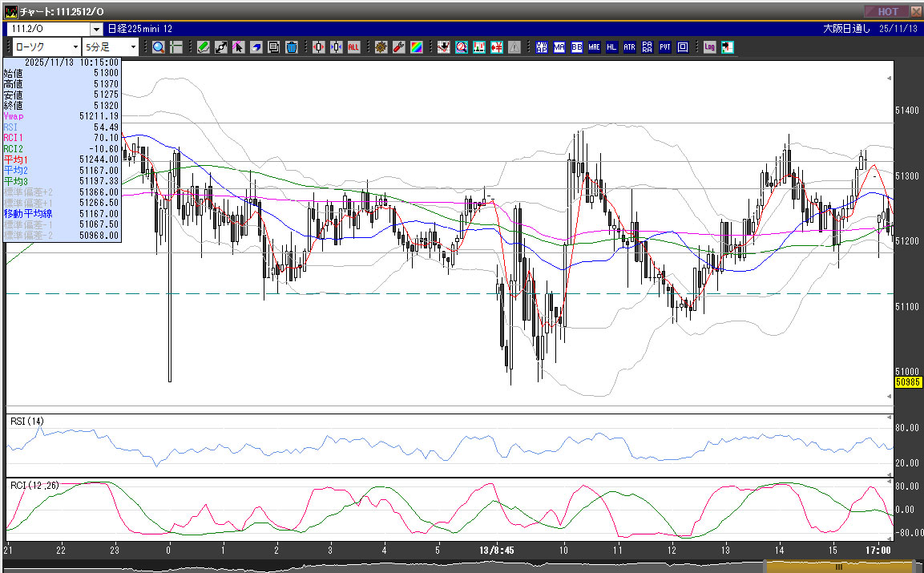Toggle Log scale display

click(x=710, y=47)
